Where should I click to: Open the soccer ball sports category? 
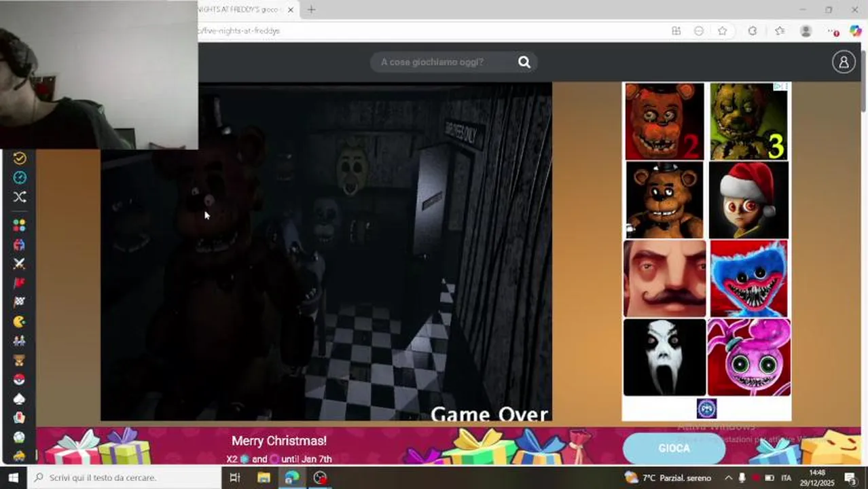20,437
